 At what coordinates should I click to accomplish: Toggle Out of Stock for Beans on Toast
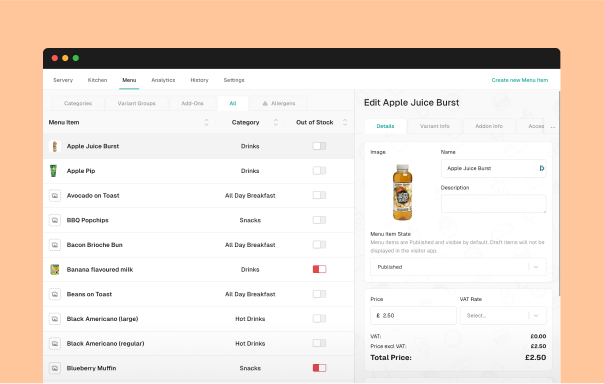click(319, 294)
